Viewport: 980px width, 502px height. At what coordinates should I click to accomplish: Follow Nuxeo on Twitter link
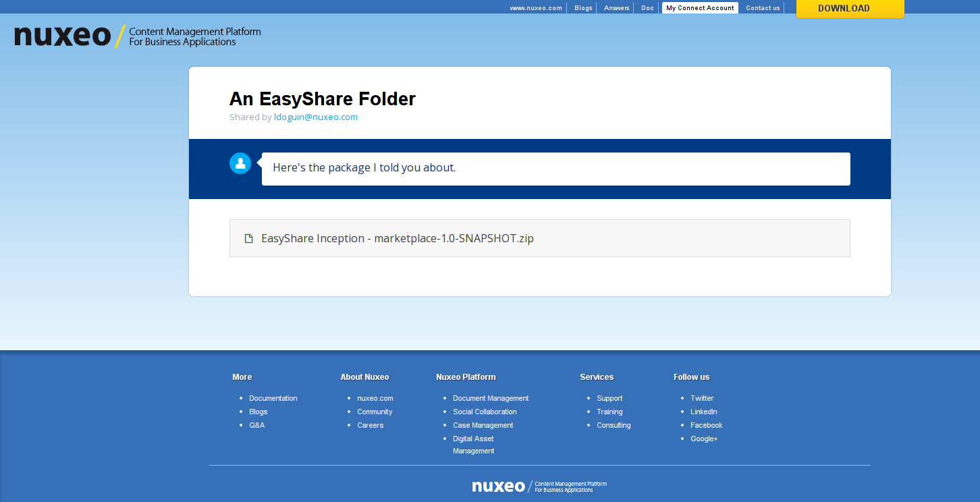701,398
